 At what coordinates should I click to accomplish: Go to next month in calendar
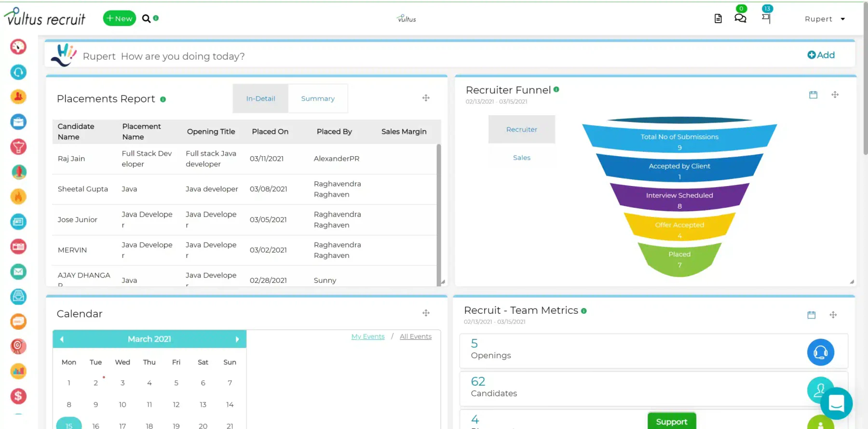pyautogui.click(x=237, y=339)
